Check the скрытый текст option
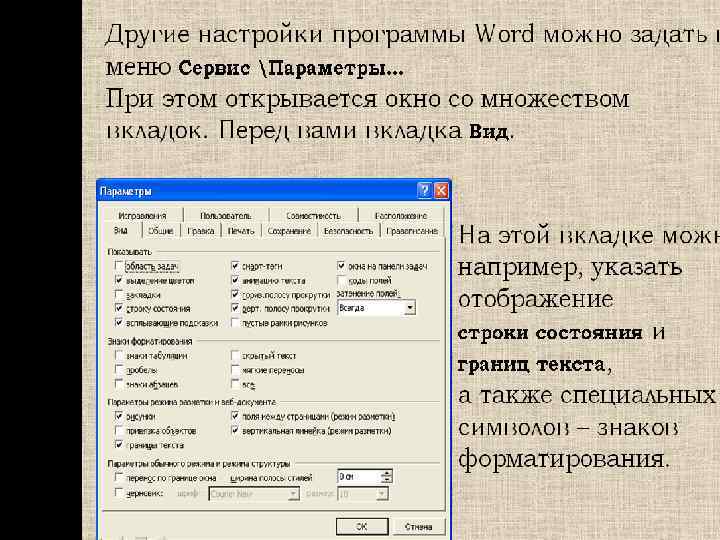The height and width of the screenshot is (540, 720). click(235, 355)
